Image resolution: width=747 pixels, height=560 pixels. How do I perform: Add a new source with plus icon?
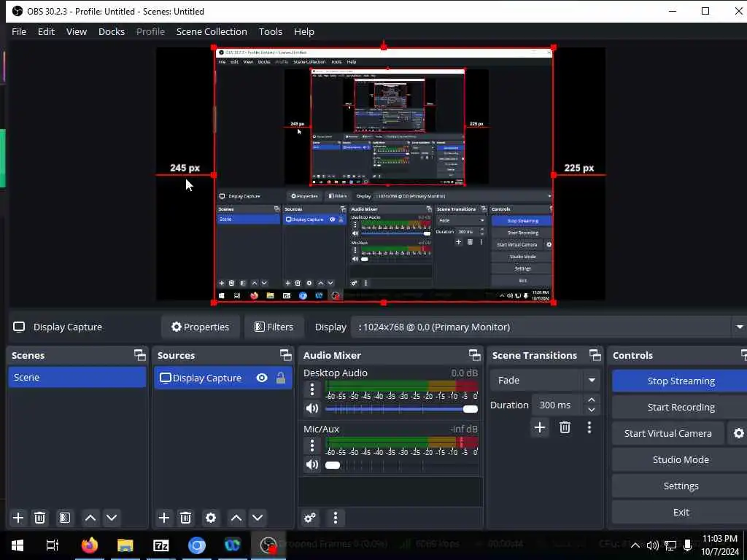164,518
